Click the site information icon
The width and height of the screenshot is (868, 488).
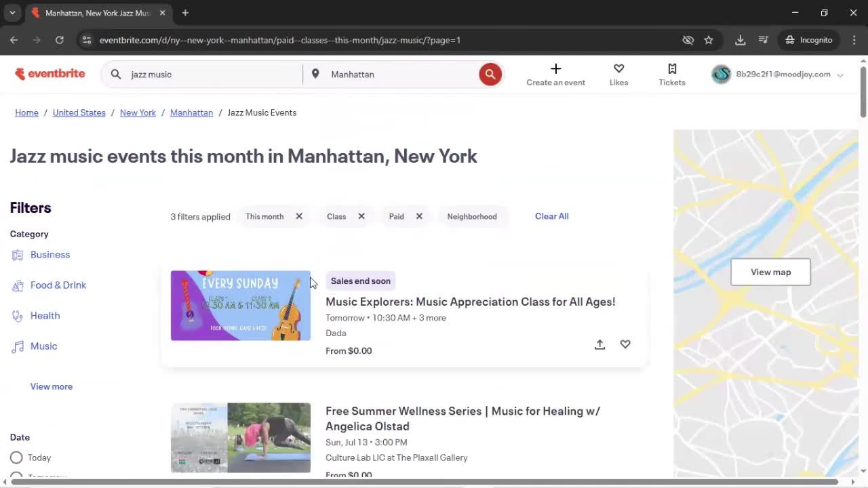[x=86, y=40]
